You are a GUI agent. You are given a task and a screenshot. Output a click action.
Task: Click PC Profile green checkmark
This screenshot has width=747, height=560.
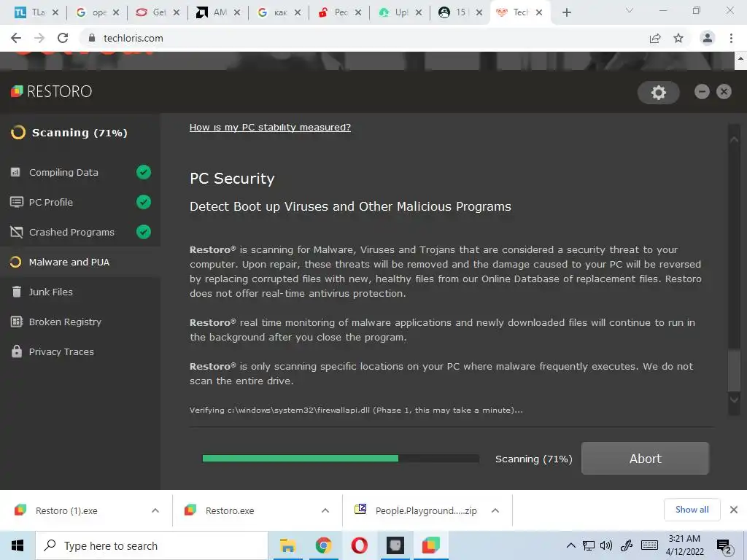[144, 202]
